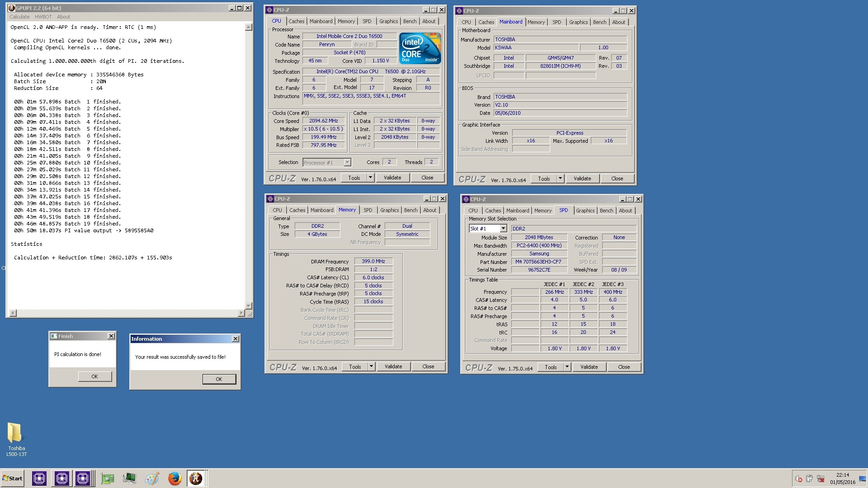Expand Tools arrow in the CPU-Z Memory window

tap(371, 366)
